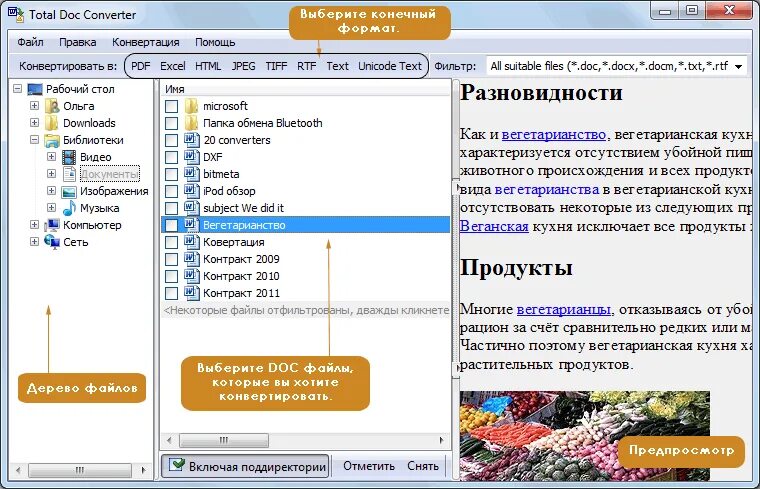Open the Помощь menu
The height and width of the screenshot is (489, 760).
pyautogui.click(x=215, y=42)
